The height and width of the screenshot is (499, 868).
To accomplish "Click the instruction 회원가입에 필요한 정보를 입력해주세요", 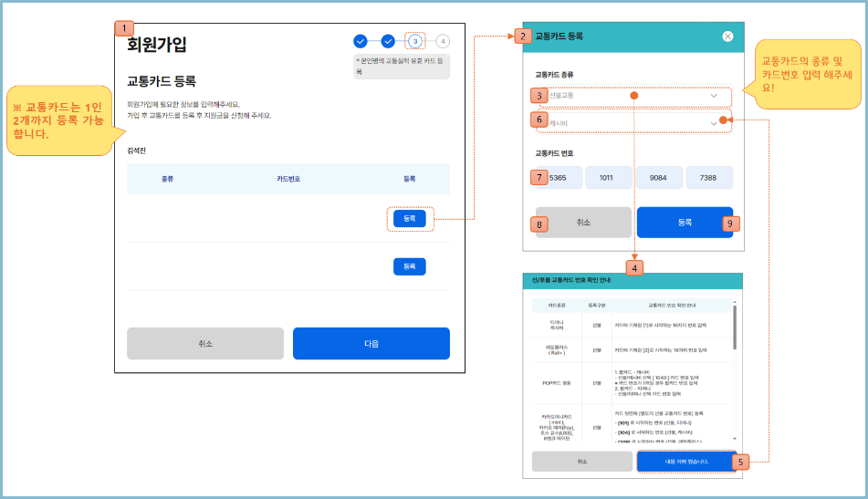I will point(183,105).
